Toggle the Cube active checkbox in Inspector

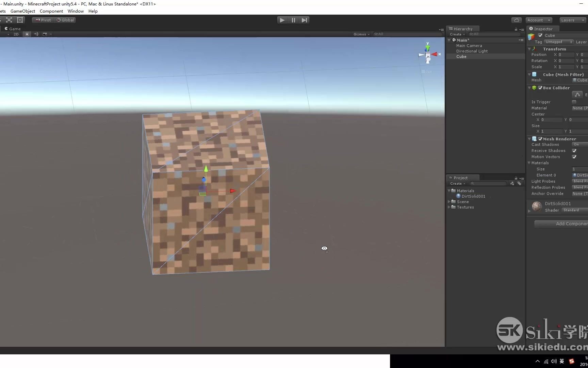coord(540,36)
